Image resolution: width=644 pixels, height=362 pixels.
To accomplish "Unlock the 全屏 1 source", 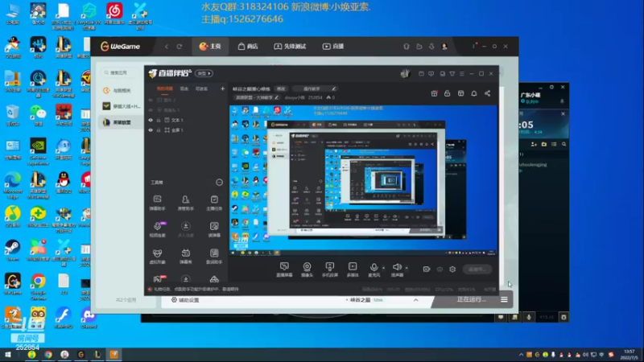I will pos(159,130).
